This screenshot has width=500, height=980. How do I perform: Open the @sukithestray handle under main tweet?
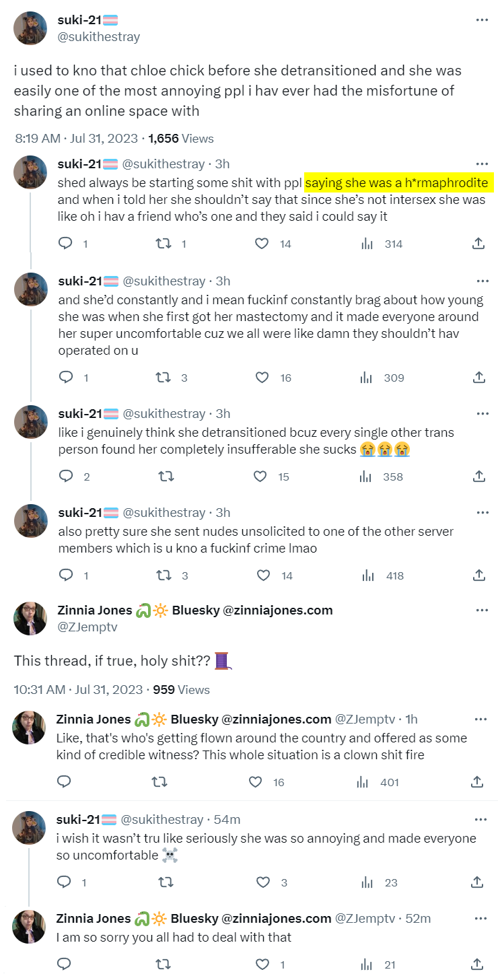99,37
